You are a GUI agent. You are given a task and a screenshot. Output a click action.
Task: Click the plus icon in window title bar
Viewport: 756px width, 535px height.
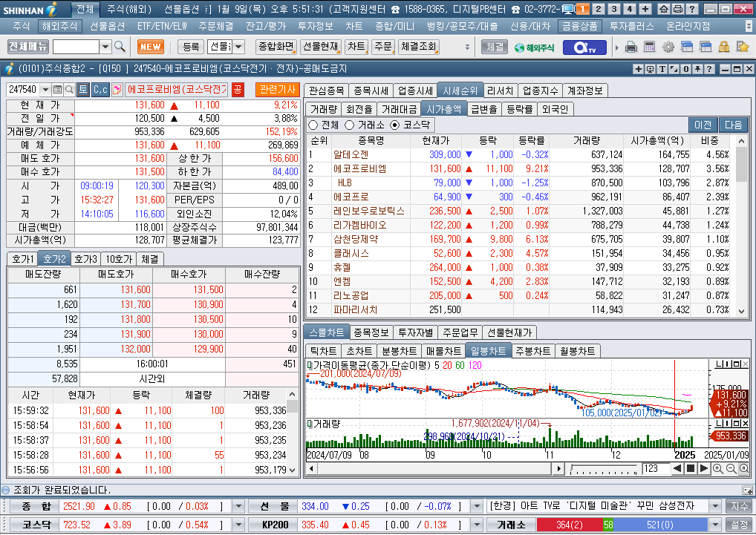[639, 69]
